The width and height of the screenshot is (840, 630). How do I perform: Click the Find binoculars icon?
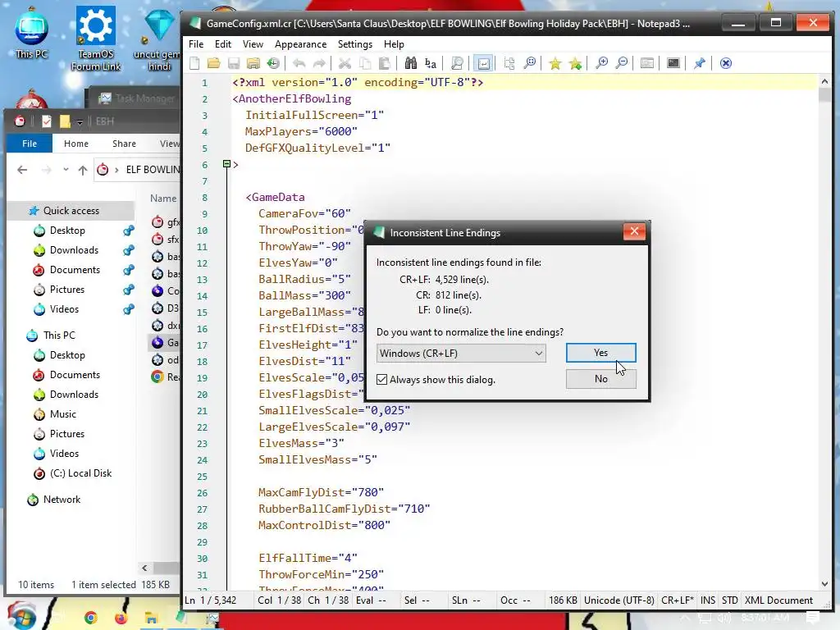410,63
